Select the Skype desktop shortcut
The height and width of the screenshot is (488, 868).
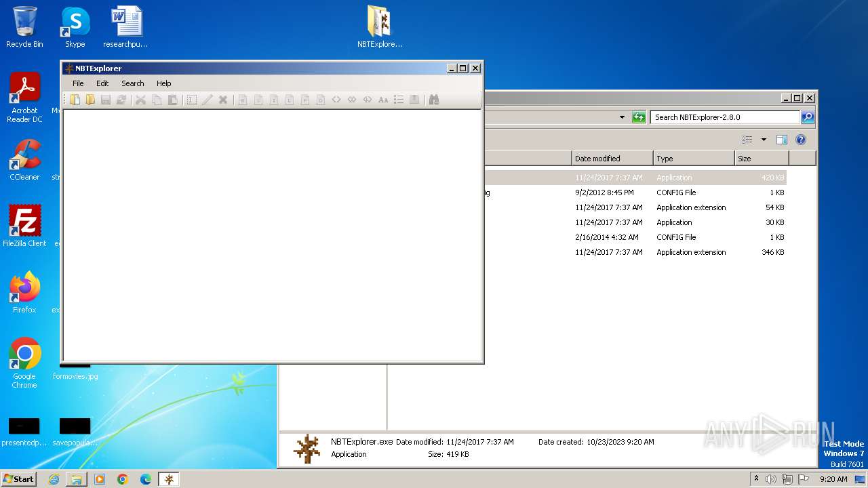point(75,27)
